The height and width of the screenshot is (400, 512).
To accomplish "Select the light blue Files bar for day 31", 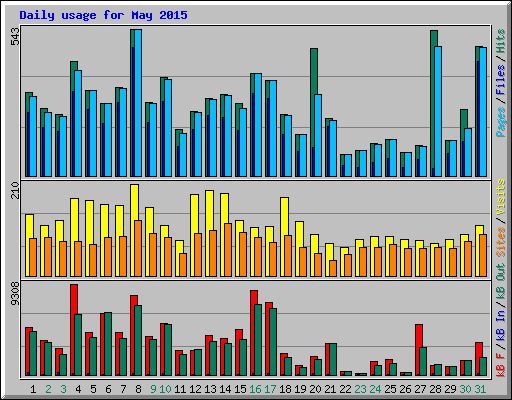I will [483, 112].
